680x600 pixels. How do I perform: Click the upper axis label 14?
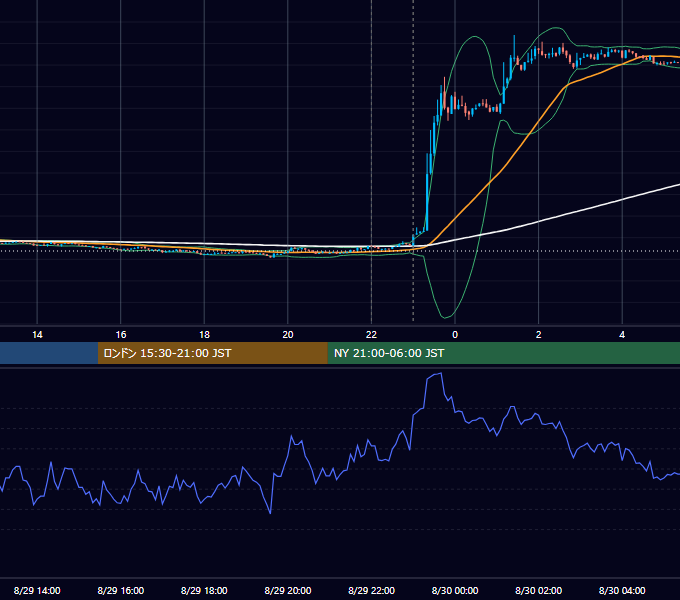click(x=37, y=335)
